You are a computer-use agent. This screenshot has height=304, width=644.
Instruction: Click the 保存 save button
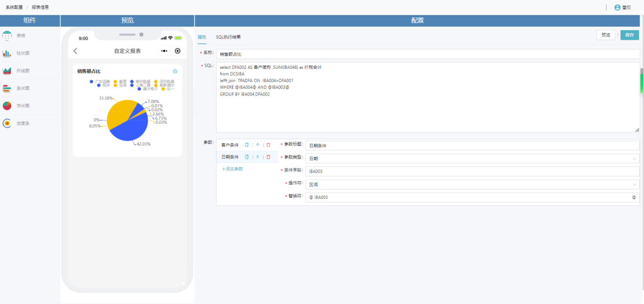point(630,35)
